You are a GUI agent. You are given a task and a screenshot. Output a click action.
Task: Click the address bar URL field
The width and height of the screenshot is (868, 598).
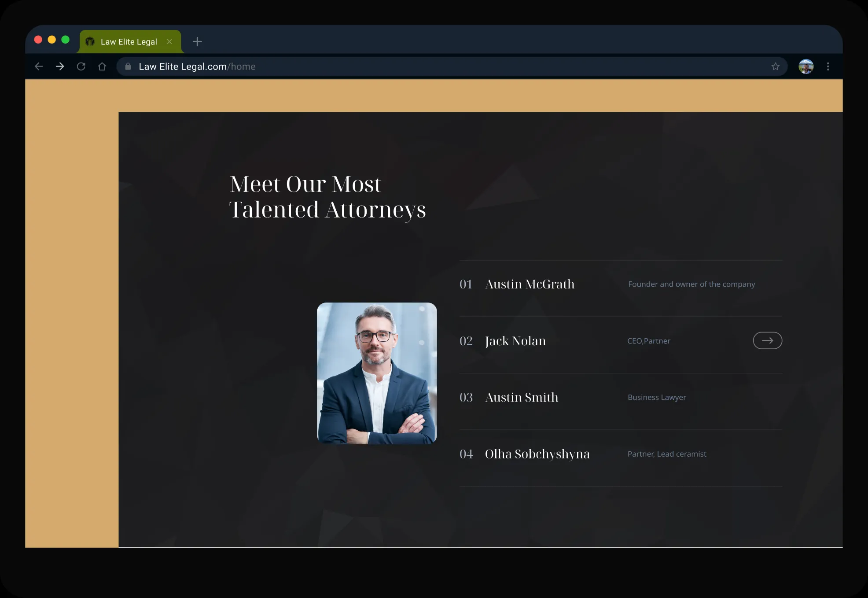tap(452, 66)
